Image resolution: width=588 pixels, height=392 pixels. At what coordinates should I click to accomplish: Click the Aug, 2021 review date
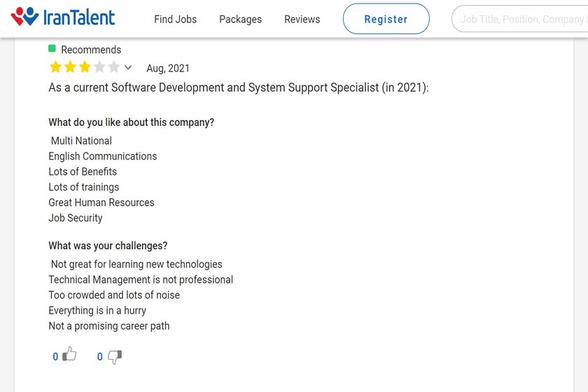168,68
